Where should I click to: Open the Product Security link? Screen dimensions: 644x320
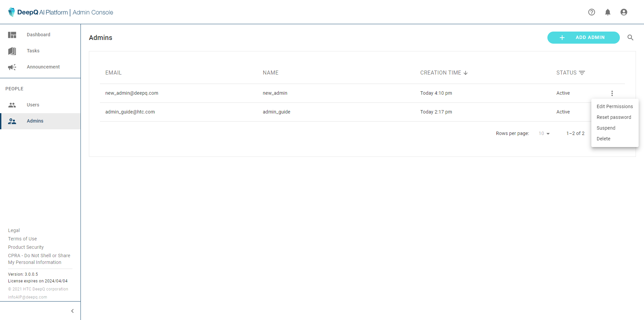26,247
